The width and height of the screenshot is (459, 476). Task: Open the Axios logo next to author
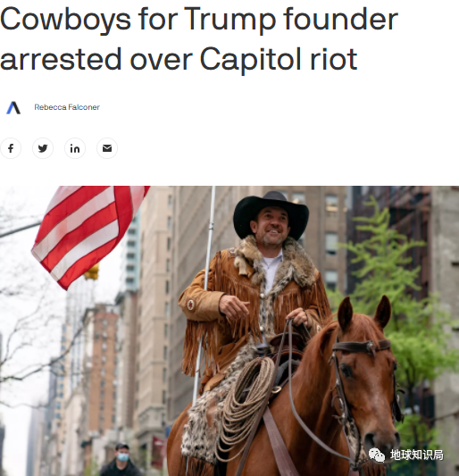coord(13,107)
